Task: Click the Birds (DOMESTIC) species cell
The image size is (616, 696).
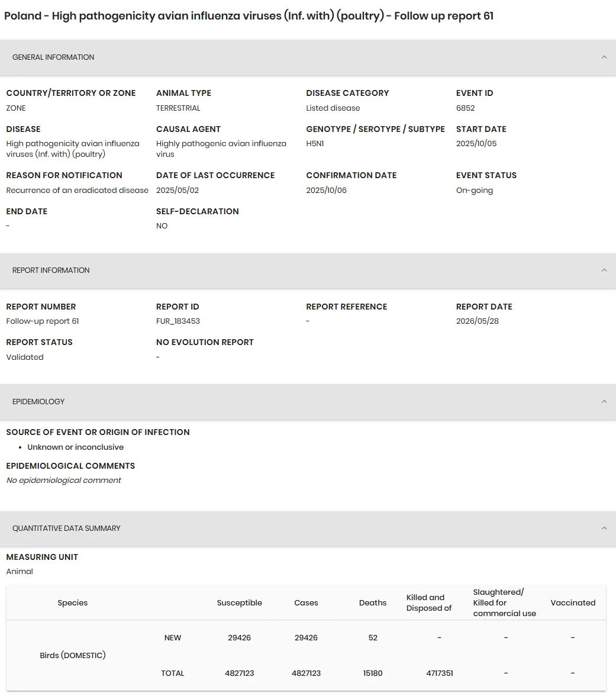Action: pos(73,655)
